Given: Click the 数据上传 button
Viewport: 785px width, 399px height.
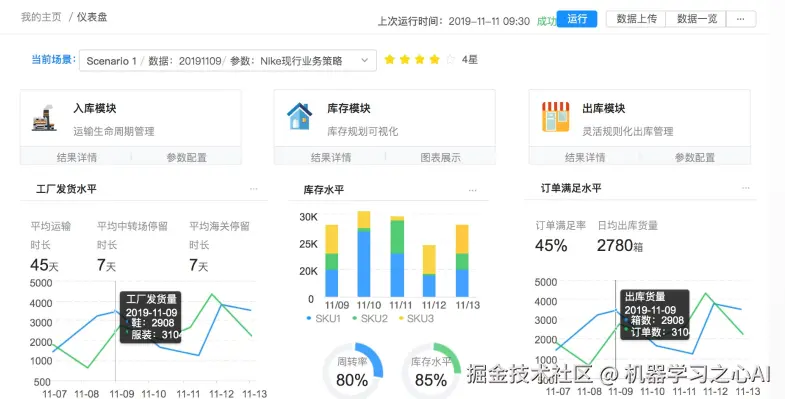Looking at the screenshot, I should [x=636, y=19].
